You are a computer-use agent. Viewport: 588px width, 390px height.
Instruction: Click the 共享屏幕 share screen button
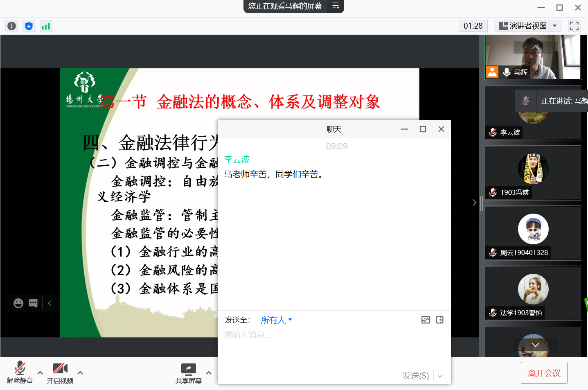coord(189,372)
